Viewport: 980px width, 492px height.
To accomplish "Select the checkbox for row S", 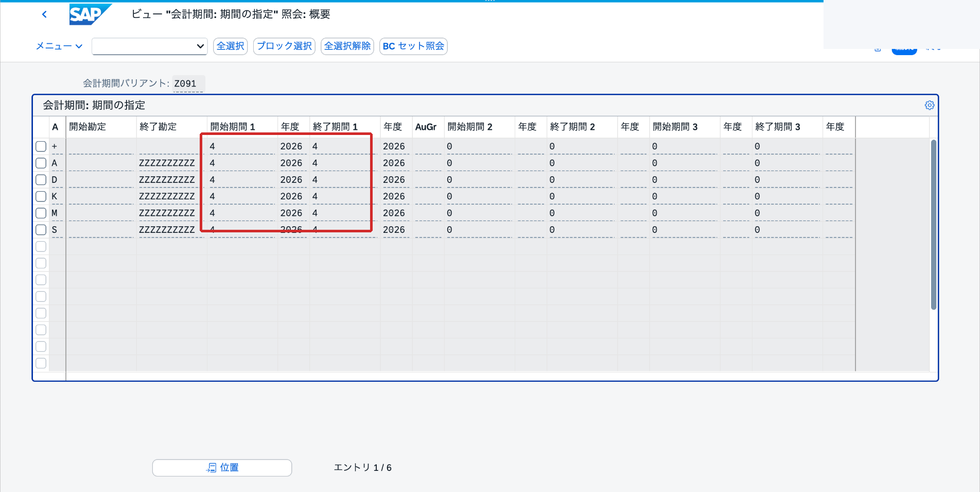I will click(41, 230).
